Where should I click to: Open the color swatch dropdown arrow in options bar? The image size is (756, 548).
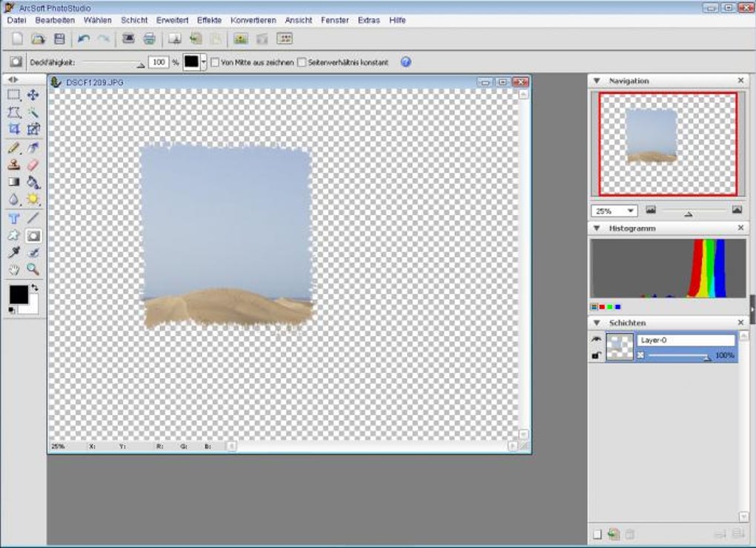204,62
